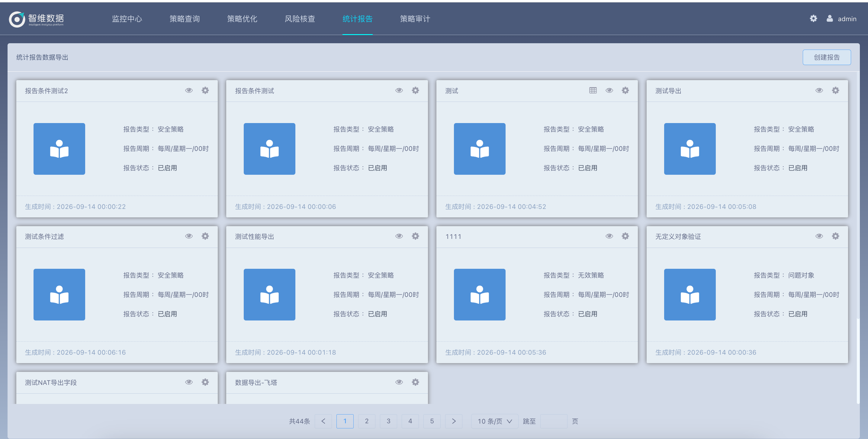This screenshot has height=439, width=868.
Task: View 报告条件测试 via eye icon
Action: coord(399,90)
